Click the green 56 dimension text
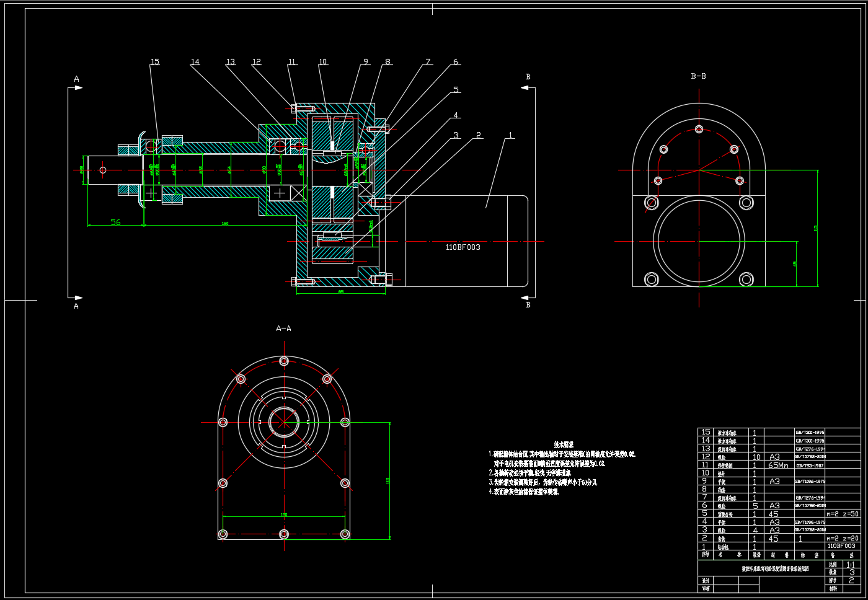This screenshot has height=600, width=868. (115, 222)
